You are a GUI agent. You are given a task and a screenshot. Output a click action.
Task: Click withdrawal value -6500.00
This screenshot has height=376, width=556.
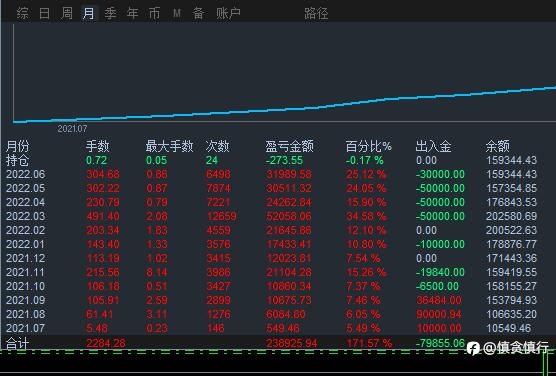(x=437, y=286)
